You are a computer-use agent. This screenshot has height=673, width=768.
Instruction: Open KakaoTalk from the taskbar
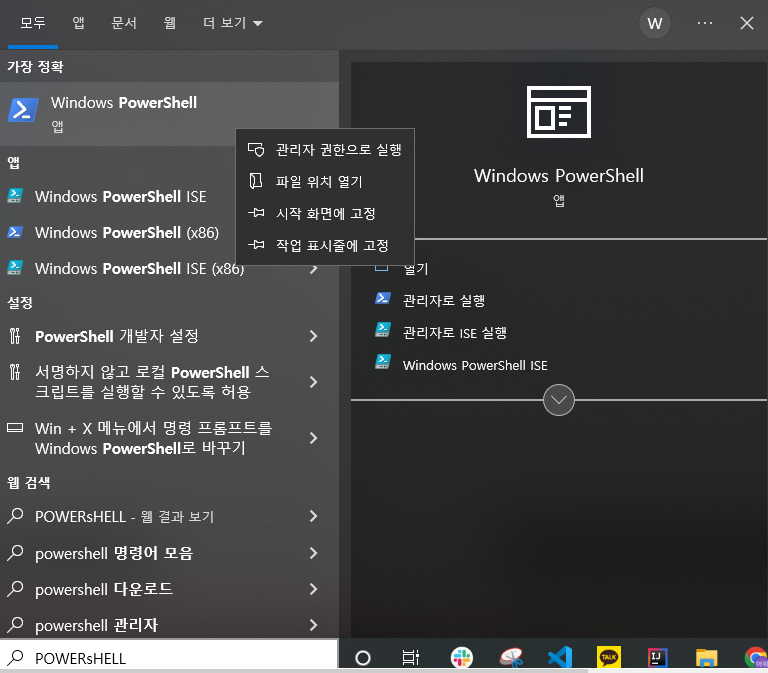pyautogui.click(x=609, y=657)
